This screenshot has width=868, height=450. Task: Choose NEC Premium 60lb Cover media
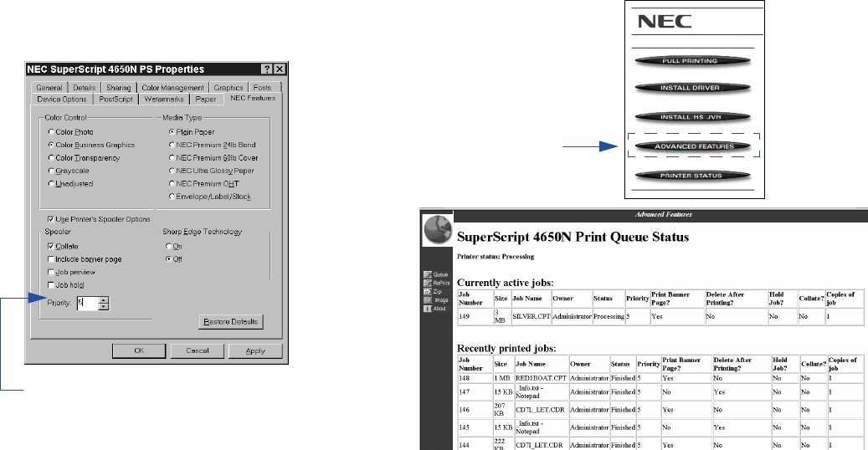coord(172,158)
